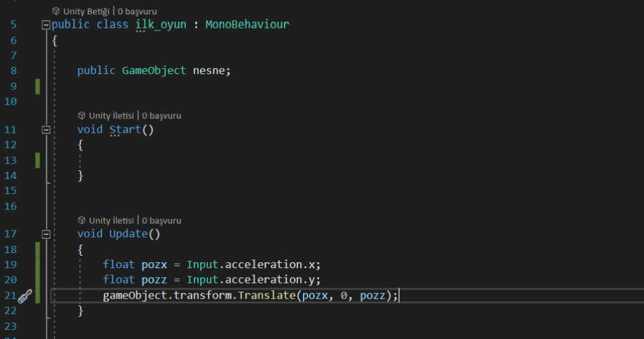Screen dimensions: 644x339
Task: Click the GameObject type on line 8
Action: 154,70
